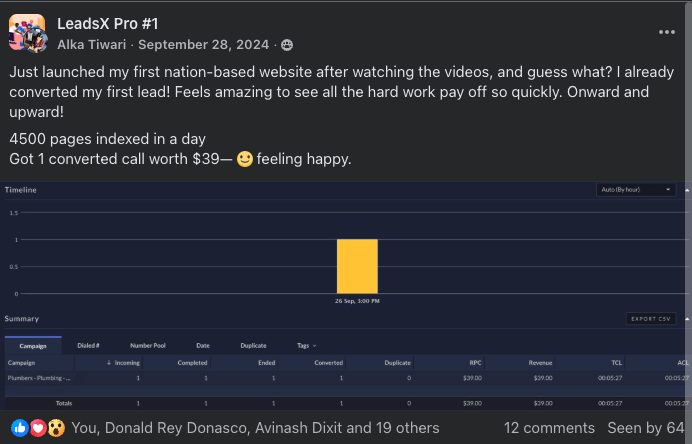This screenshot has height=444, width=692.
Task: Select the Plumbers - Plumbing campaign row
Action: tap(40, 378)
